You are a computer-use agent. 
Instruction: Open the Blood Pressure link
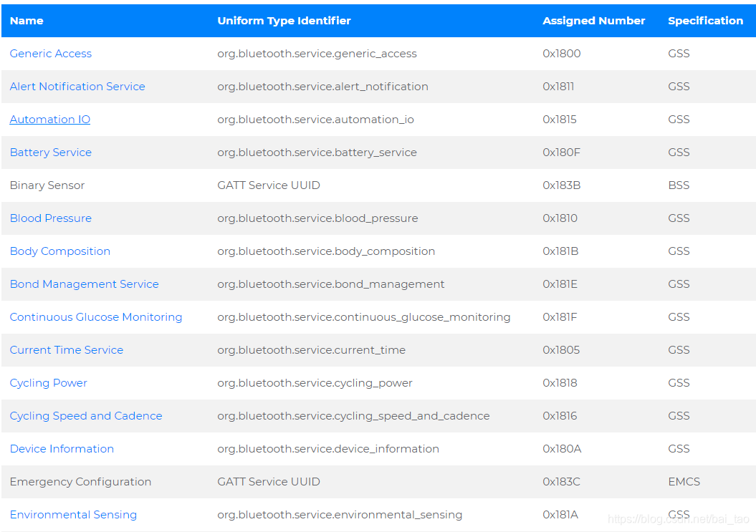click(51, 218)
